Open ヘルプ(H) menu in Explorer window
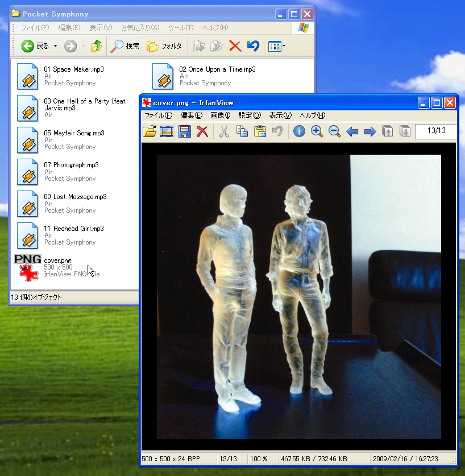Viewport: 465px width, 476px height. tap(215, 28)
